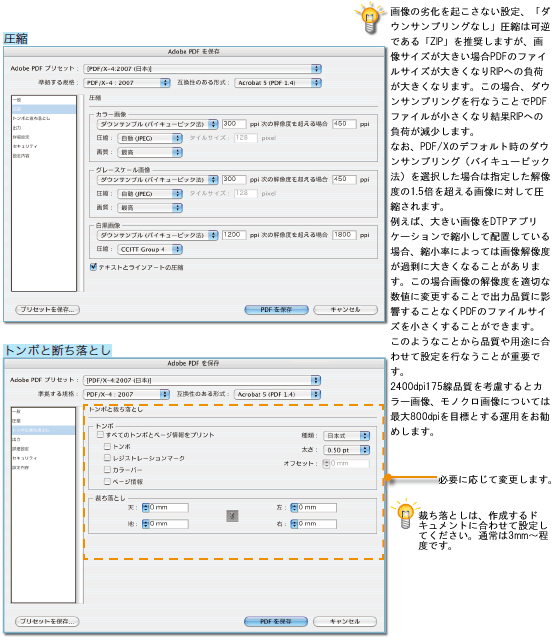The height and width of the screenshot is (641, 555).
Task: Click プリセットを保存 button in upper dialog
Action: [47, 309]
